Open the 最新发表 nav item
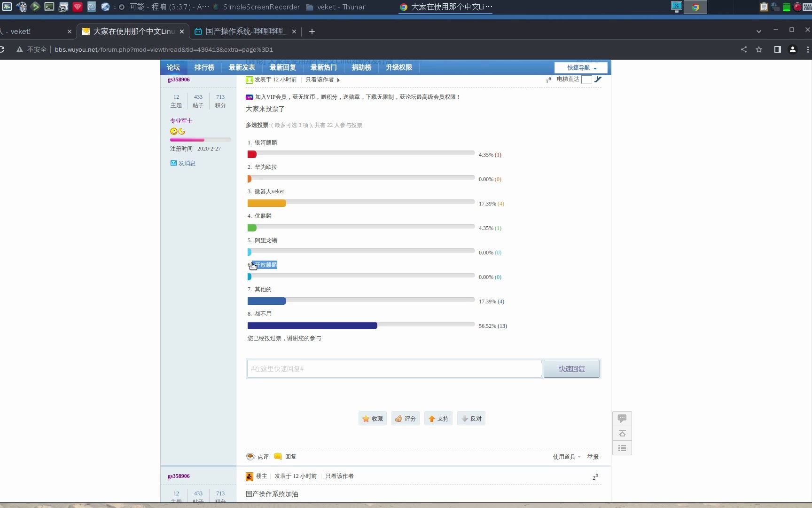 (242, 67)
